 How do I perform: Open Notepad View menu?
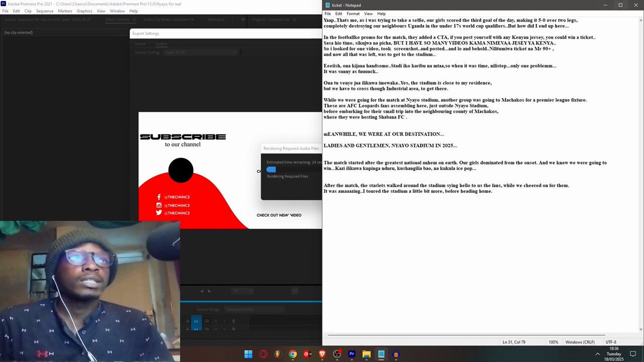pos(368,13)
